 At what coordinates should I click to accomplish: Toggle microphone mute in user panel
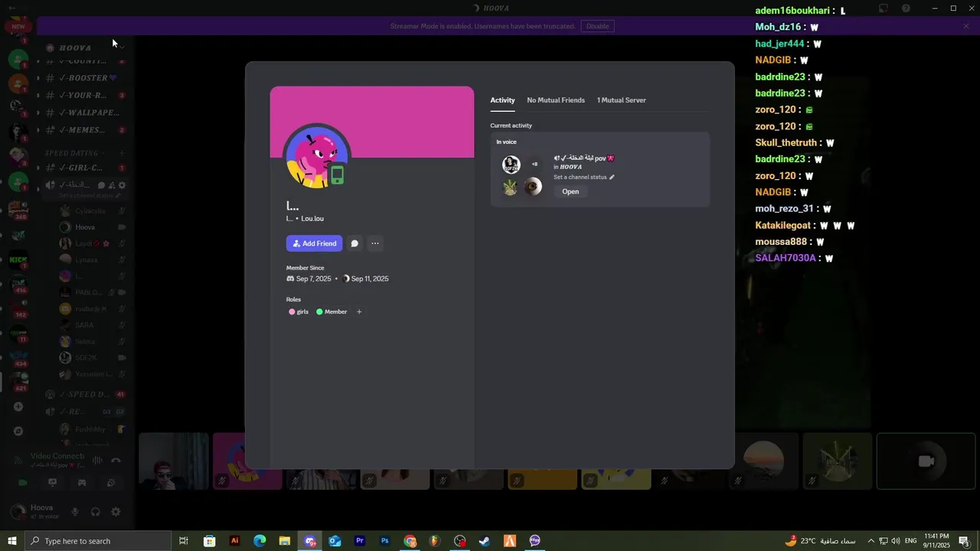(x=75, y=512)
